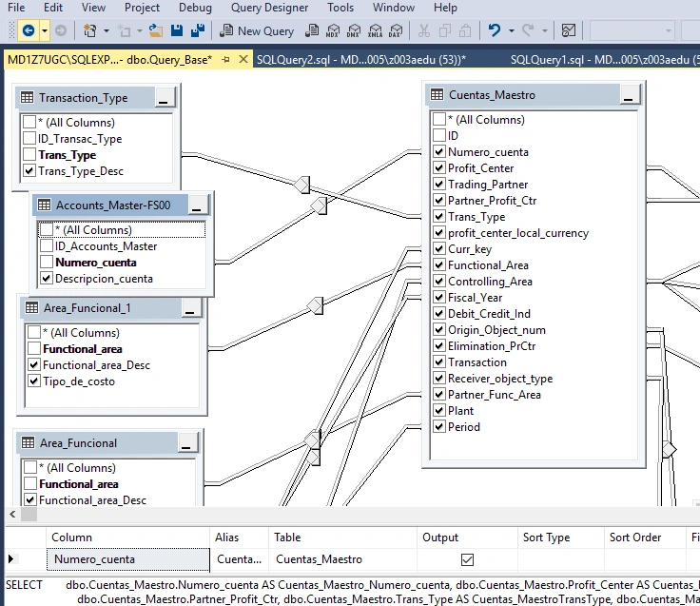Viewport: 700px width, 606px height.
Task: Toggle the Output checkbox for Numero_cuenta row
Action: point(467,559)
